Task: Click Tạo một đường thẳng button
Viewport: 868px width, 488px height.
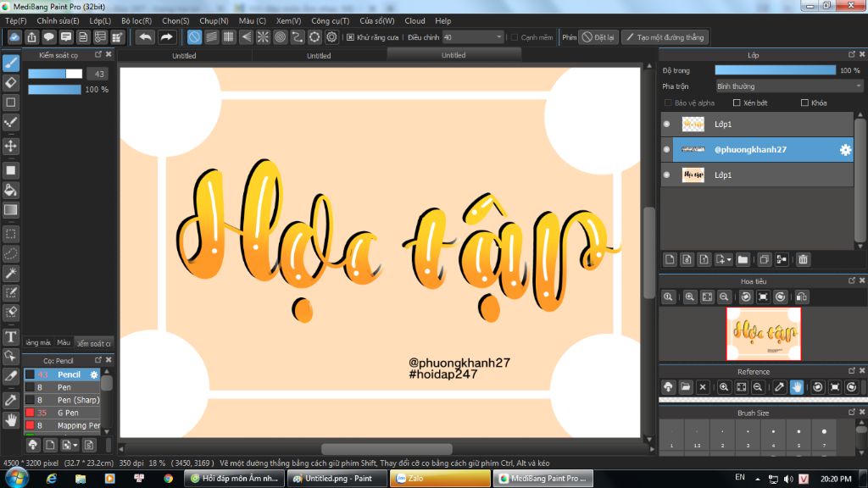Action: (665, 37)
